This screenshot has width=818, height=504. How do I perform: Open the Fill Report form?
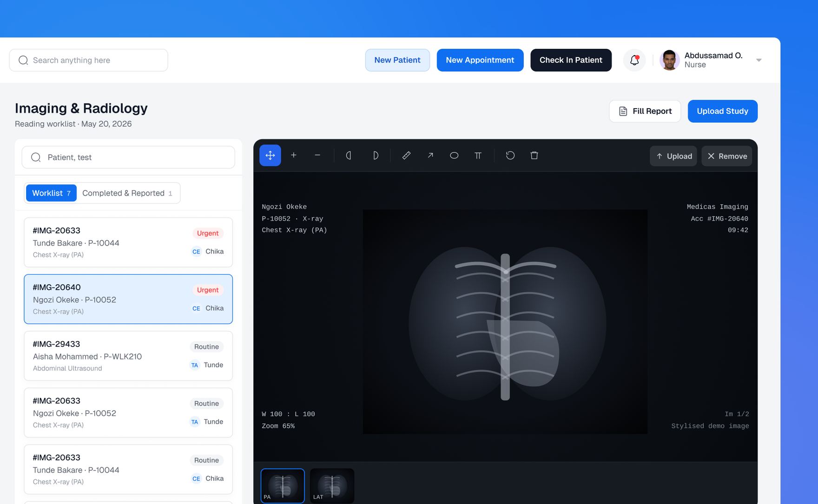(645, 111)
